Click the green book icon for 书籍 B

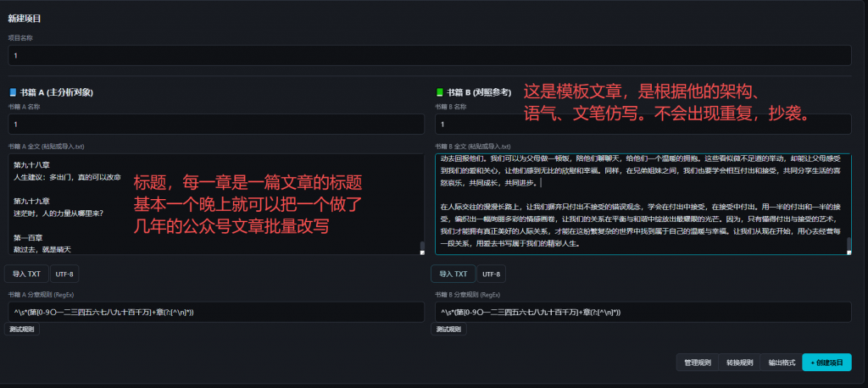click(x=439, y=91)
